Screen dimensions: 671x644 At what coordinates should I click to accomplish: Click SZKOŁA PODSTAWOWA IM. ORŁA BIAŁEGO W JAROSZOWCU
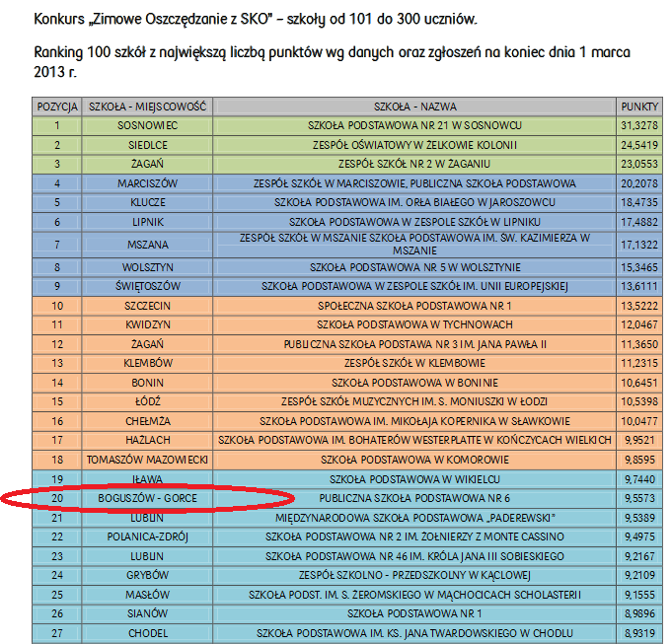(414, 203)
